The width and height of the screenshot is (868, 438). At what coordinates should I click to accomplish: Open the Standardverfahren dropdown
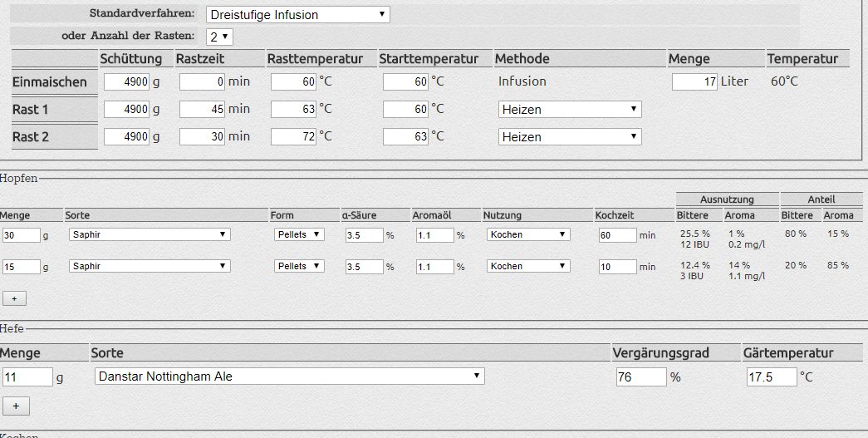tap(297, 14)
